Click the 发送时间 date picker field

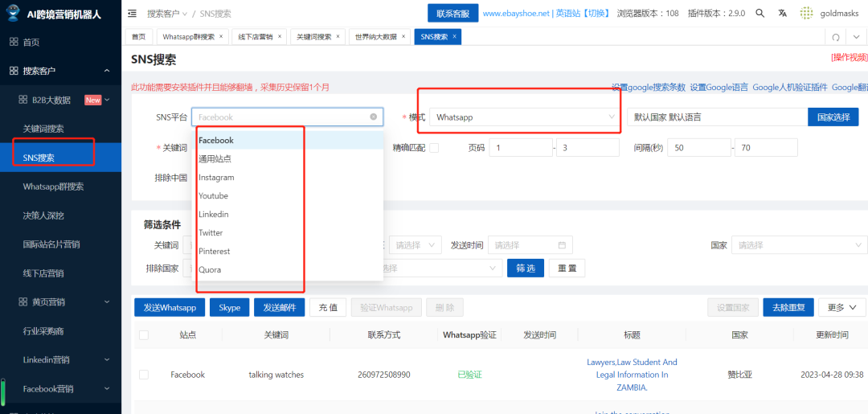(530, 245)
